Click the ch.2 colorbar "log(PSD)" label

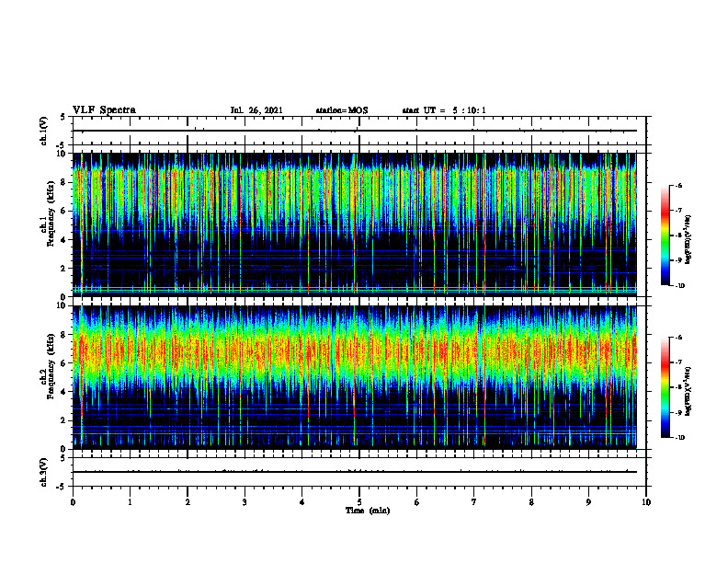[688, 391]
